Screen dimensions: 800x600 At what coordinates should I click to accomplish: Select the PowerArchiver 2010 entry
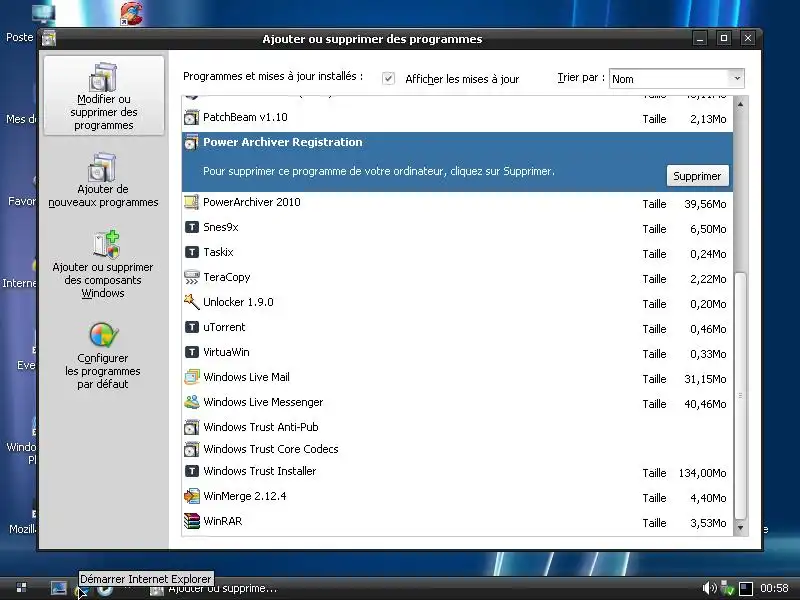coord(457,203)
